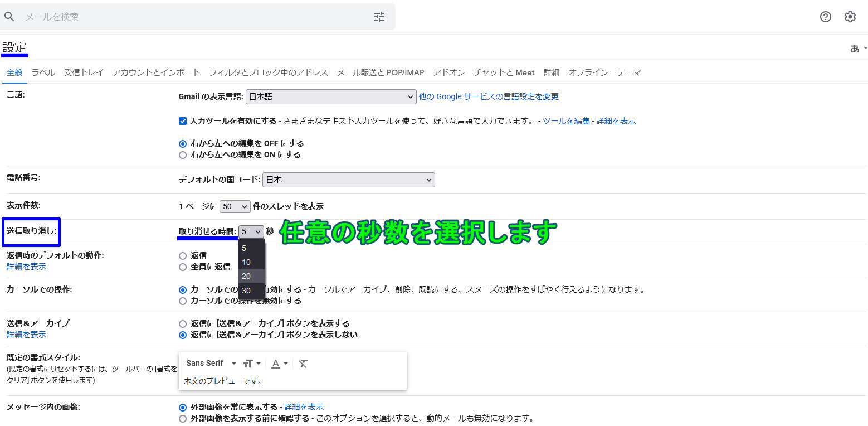This screenshot has height=426, width=868.
Task: Open the help question mark icon
Action: point(826,17)
